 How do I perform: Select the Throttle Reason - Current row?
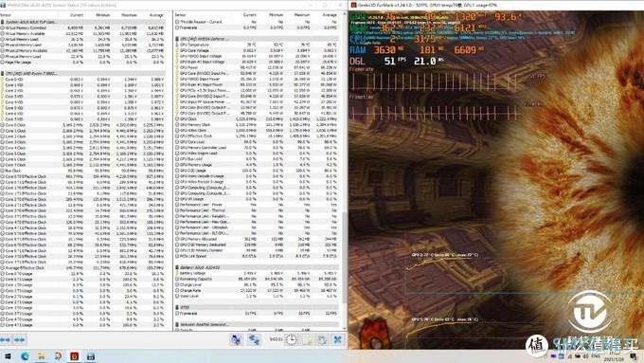[257, 22]
